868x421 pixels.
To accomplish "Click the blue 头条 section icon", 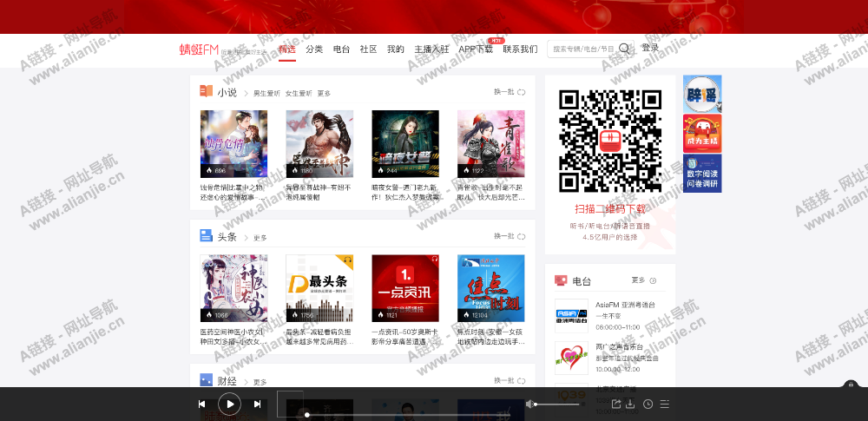I will (206, 235).
